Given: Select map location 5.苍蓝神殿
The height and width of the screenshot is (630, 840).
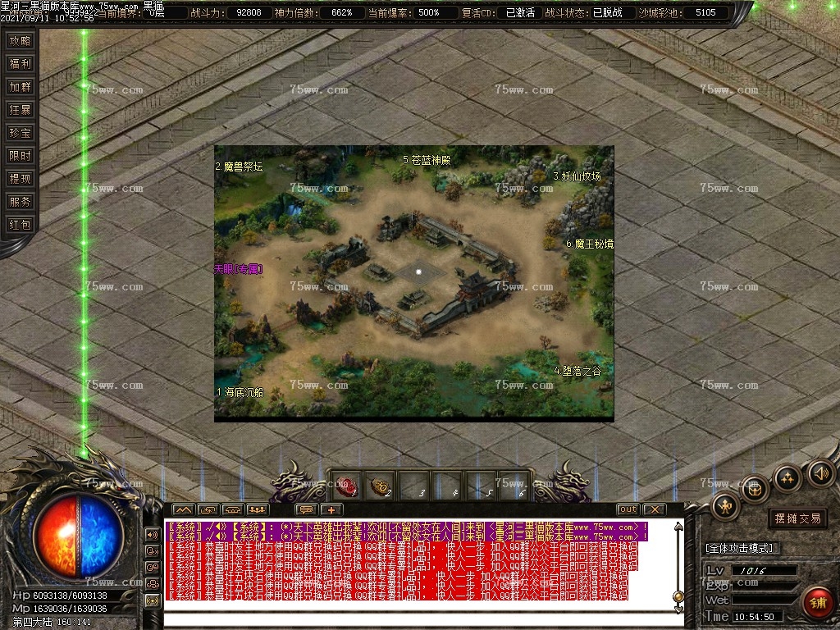Looking at the screenshot, I should [x=427, y=160].
